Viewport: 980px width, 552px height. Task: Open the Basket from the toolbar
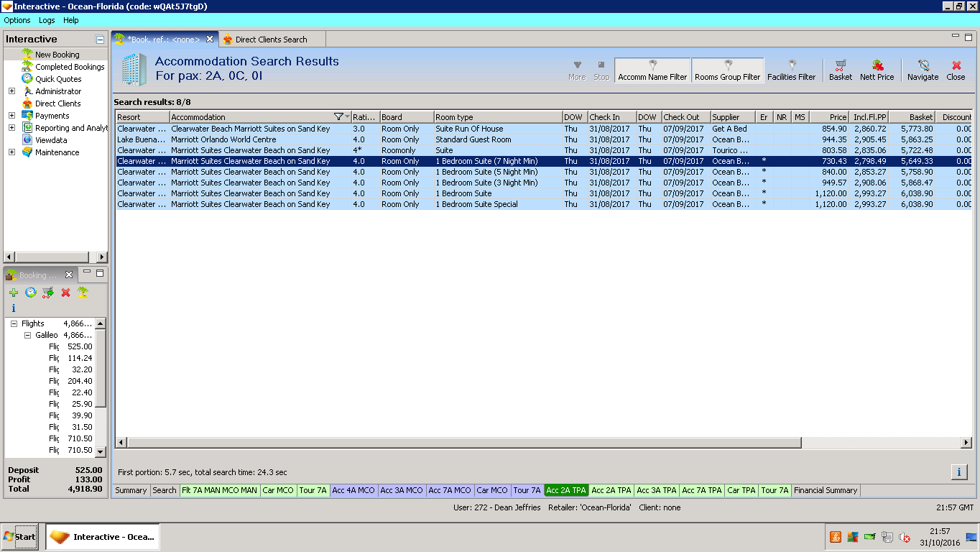840,70
